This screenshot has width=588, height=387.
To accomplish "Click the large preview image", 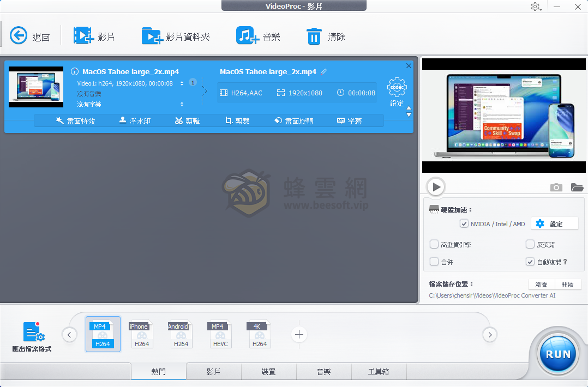I will pyautogui.click(x=503, y=116).
